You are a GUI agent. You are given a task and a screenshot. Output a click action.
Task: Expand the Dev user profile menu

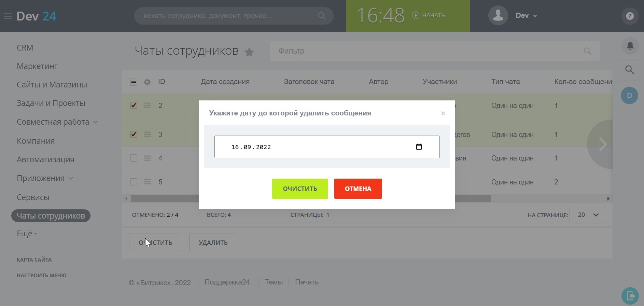coord(526,16)
